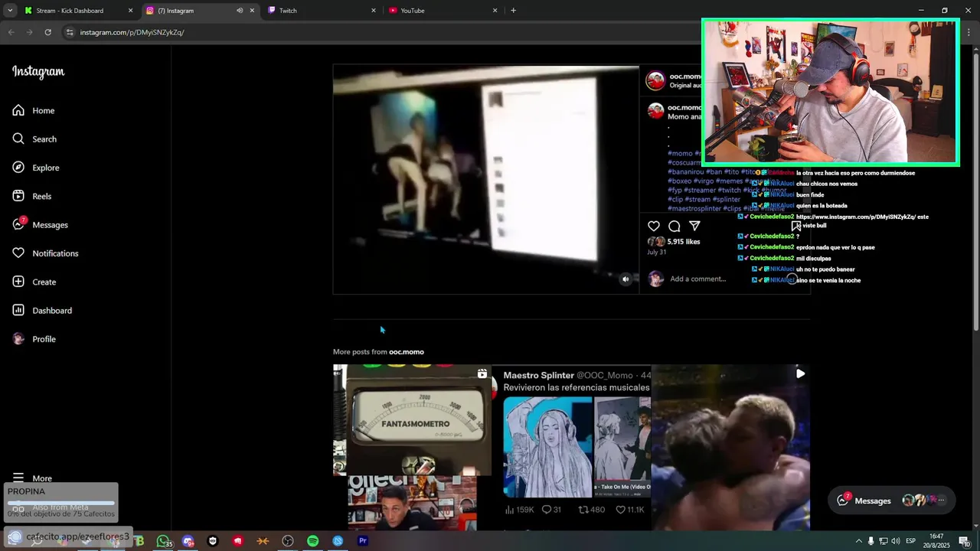Mute the Instagram tab audio icon

coord(240,11)
